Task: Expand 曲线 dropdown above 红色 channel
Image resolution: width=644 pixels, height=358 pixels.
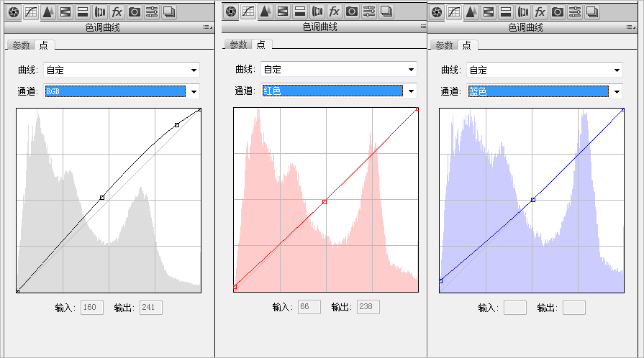Action: (x=339, y=69)
